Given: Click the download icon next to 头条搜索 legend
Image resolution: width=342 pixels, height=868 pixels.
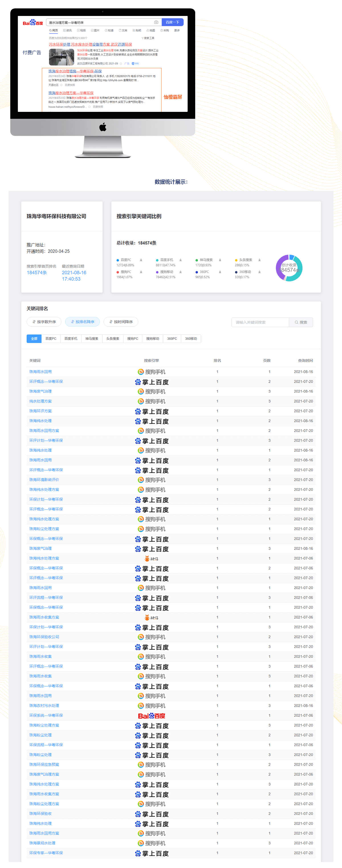Looking at the screenshot, I should click(260, 260).
